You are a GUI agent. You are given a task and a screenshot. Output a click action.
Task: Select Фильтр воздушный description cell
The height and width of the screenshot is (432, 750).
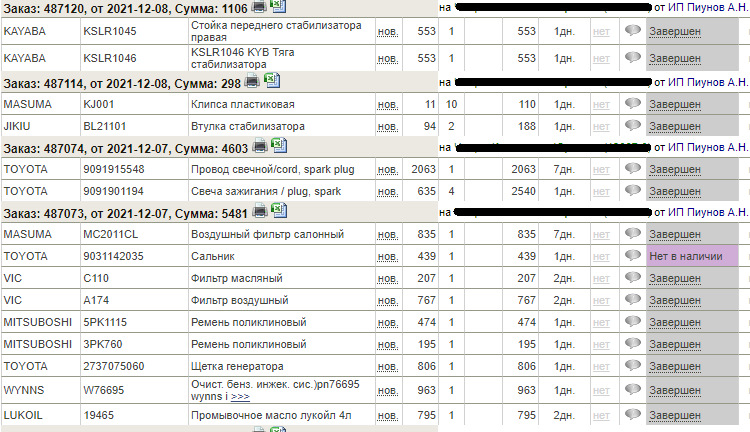tap(281, 300)
